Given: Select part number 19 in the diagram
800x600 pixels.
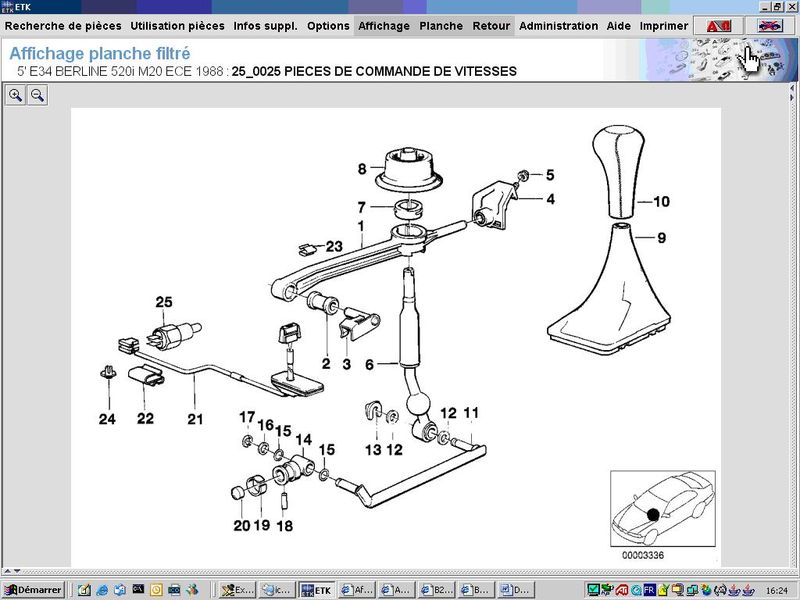Looking at the screenshot, I should [x=262, y=525].
